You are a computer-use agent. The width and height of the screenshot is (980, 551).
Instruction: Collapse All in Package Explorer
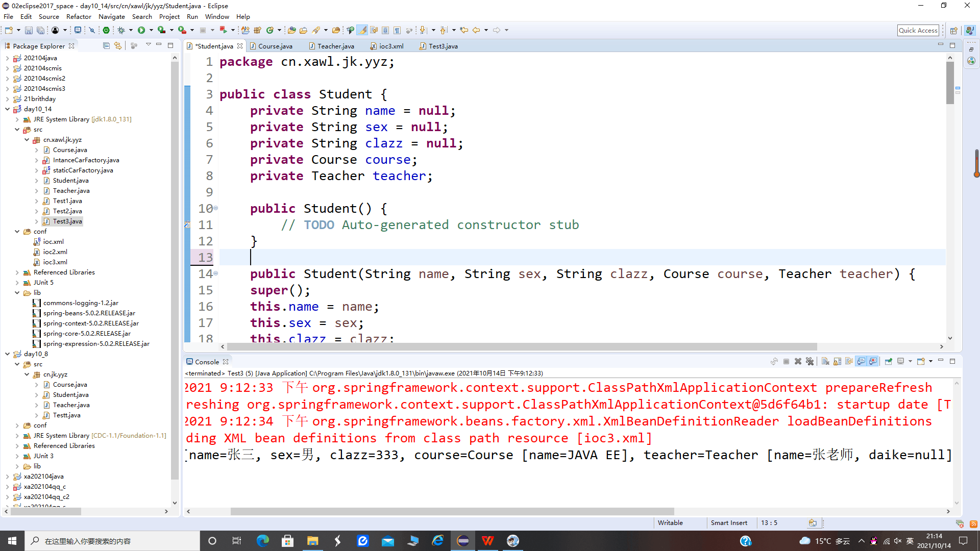click(x=106, y=46)
